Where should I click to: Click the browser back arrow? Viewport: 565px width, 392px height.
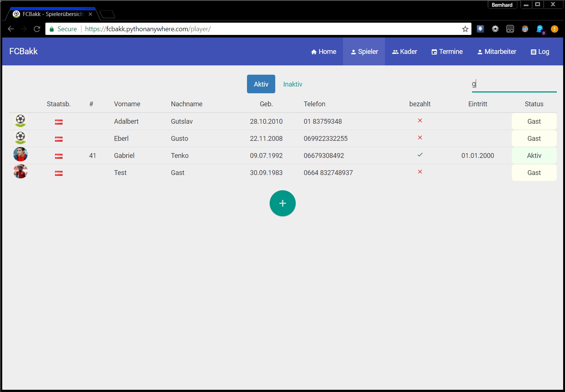11,29
